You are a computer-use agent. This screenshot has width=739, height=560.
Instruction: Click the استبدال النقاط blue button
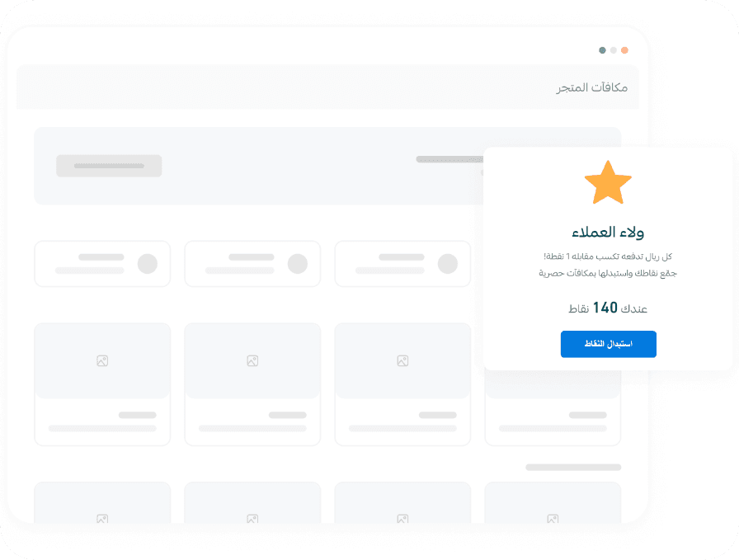pos(608,344)
